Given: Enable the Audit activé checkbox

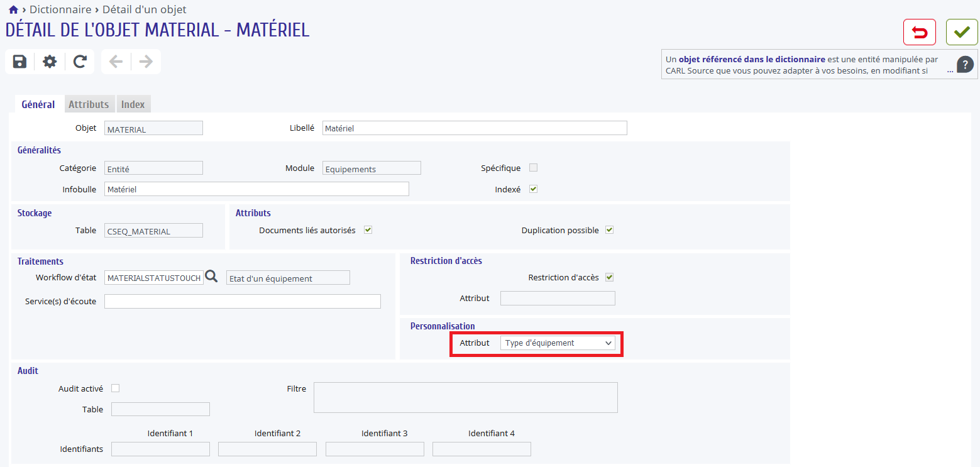Looking at the screenshot, I should pos(115,388).
